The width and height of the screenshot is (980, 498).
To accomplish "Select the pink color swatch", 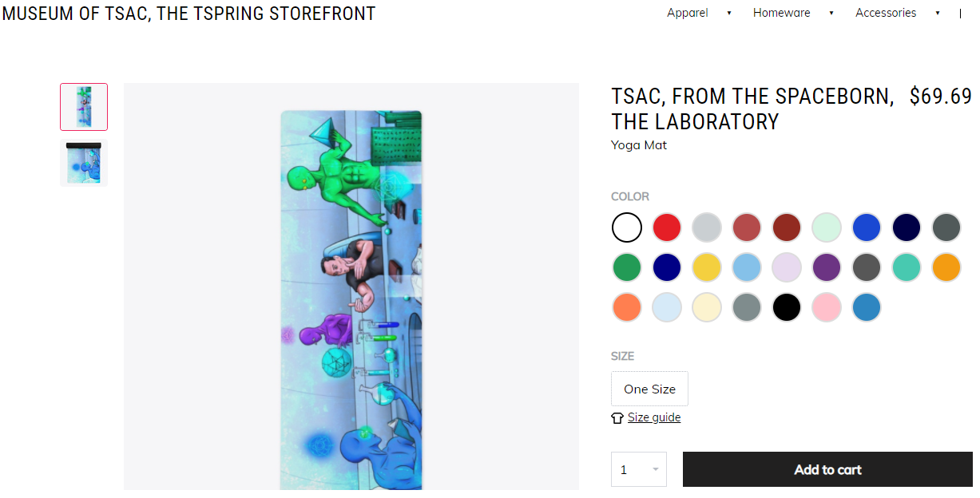I will coord(827,307).
